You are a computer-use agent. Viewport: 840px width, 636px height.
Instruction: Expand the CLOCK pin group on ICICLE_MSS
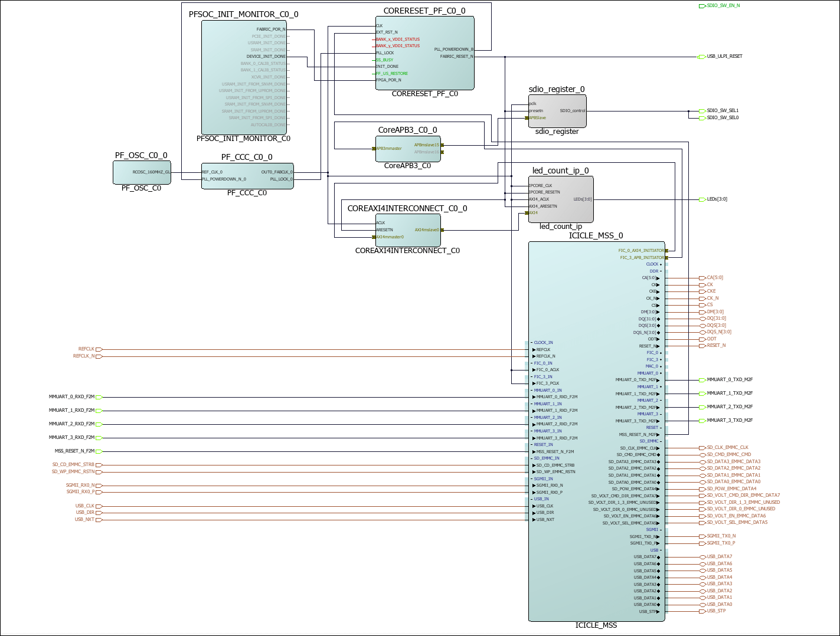[661, 264]
